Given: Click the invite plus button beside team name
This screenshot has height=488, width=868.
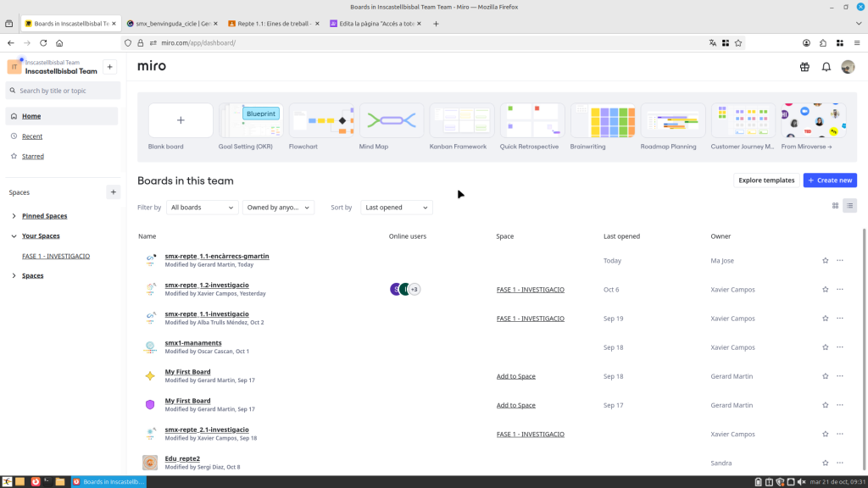Looking at the screenshot, I should pyautogui.click(x=109, y=67).
